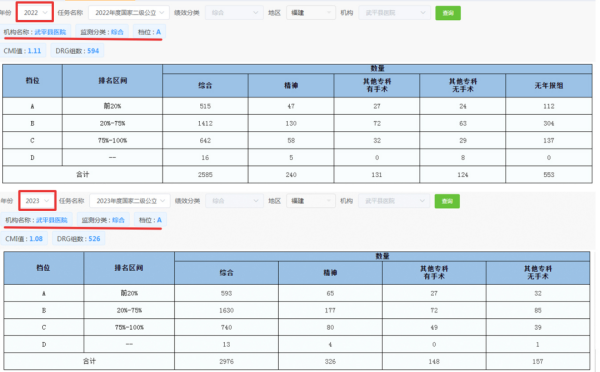This screenshot has height=372, width=600.
Task: Click the DRG组数 value 526
Action: click(x=94, y=238)
